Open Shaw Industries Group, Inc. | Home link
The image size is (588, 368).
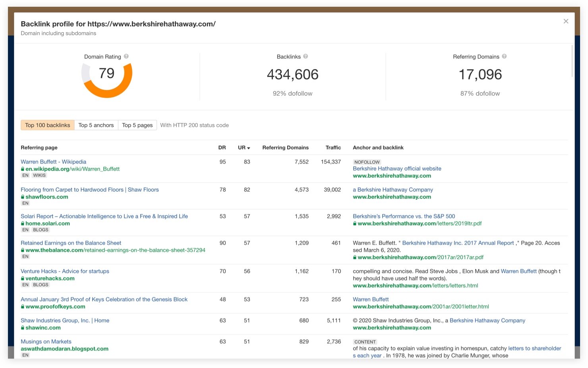[x=65, y=321]
